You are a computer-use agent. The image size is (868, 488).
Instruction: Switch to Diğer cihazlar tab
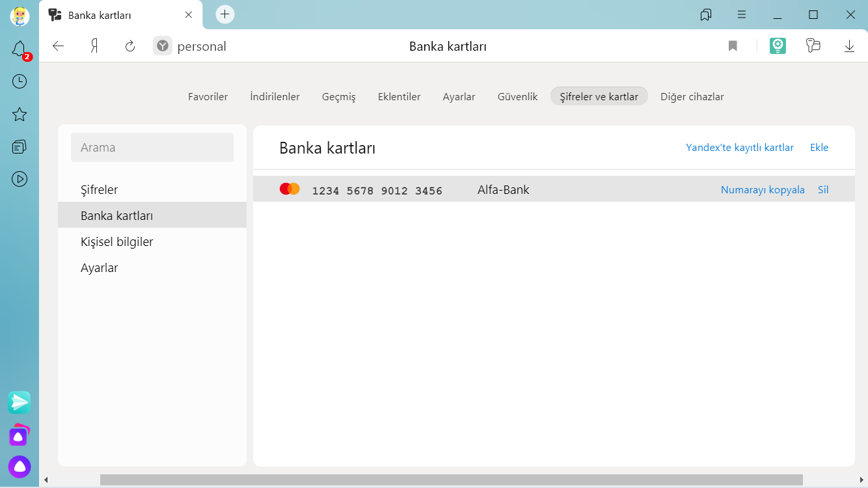pyautogui.click(x=692, y=97)
